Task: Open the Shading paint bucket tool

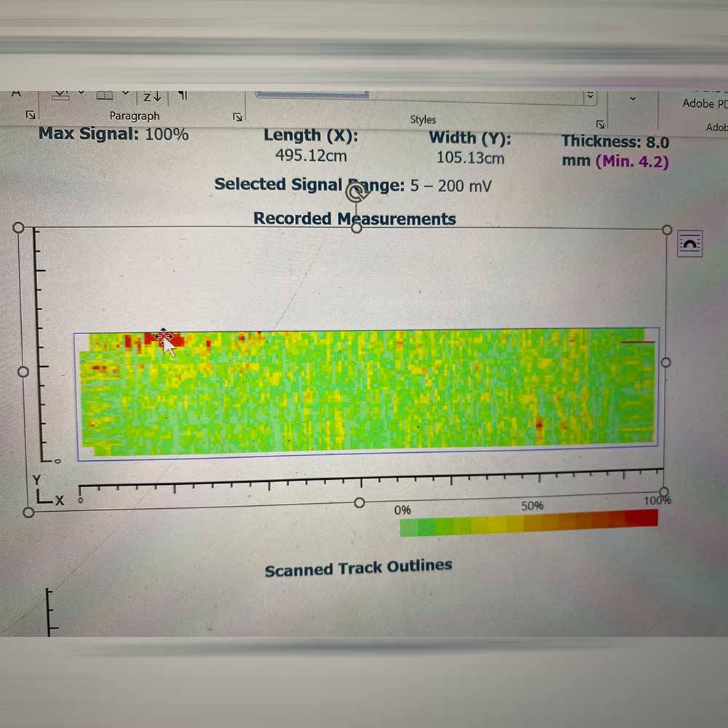Action: tap(61, 95)
